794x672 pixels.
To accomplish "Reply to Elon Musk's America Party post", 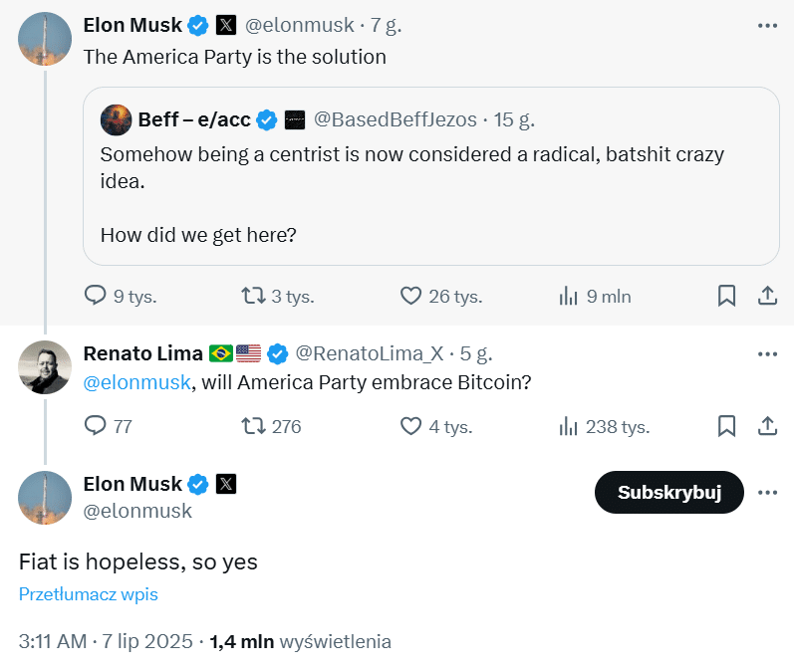I will pos(96,296).
